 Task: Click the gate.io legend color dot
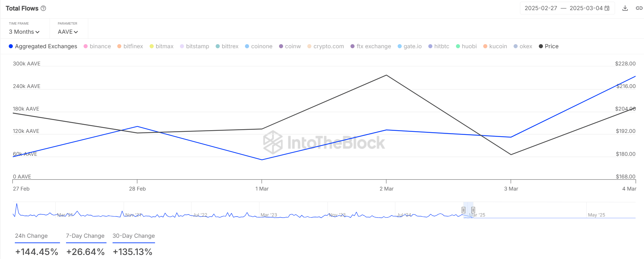(400, 46)
